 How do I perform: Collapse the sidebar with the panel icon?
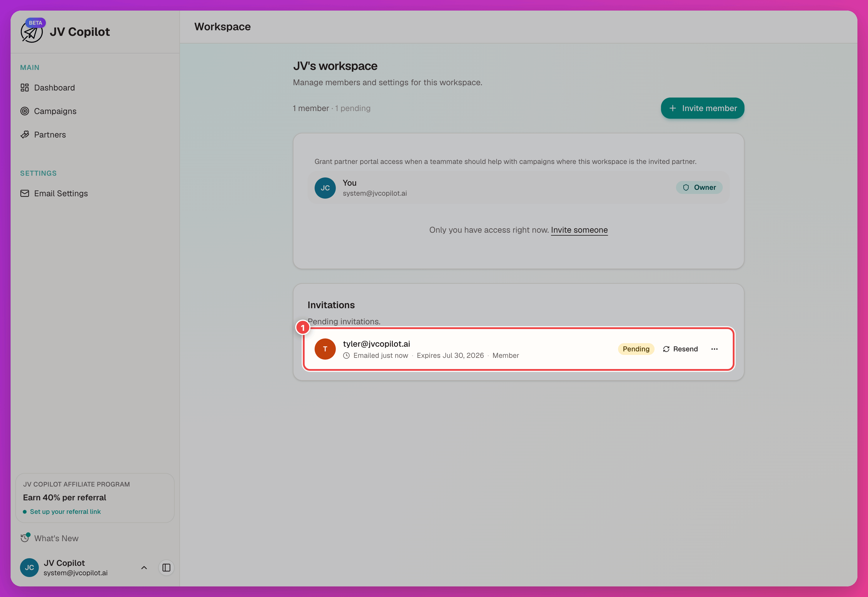(x=166, y=568)
